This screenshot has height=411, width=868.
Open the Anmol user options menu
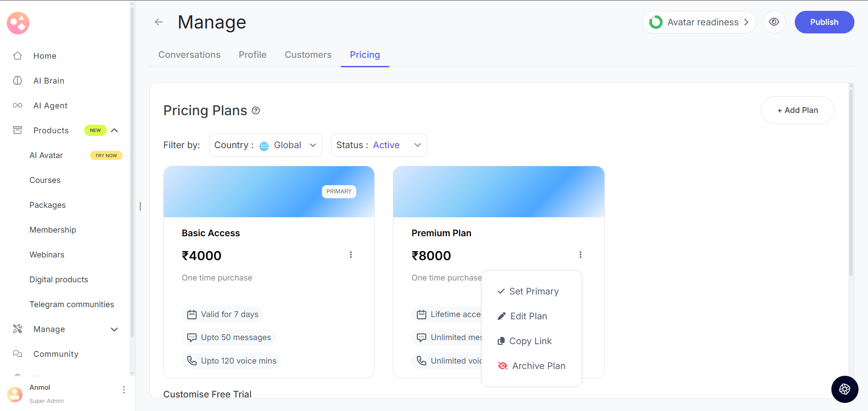(x=124, y=390)
